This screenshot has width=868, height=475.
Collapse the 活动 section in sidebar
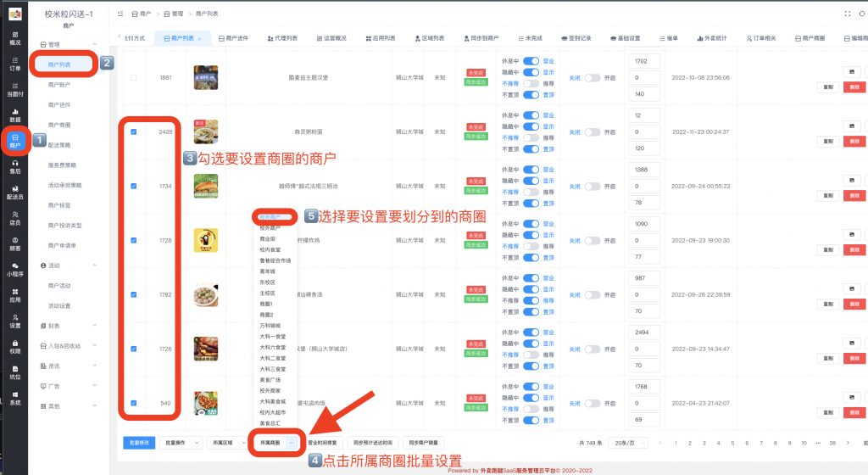pyautogui.click(x=95, y=265)
